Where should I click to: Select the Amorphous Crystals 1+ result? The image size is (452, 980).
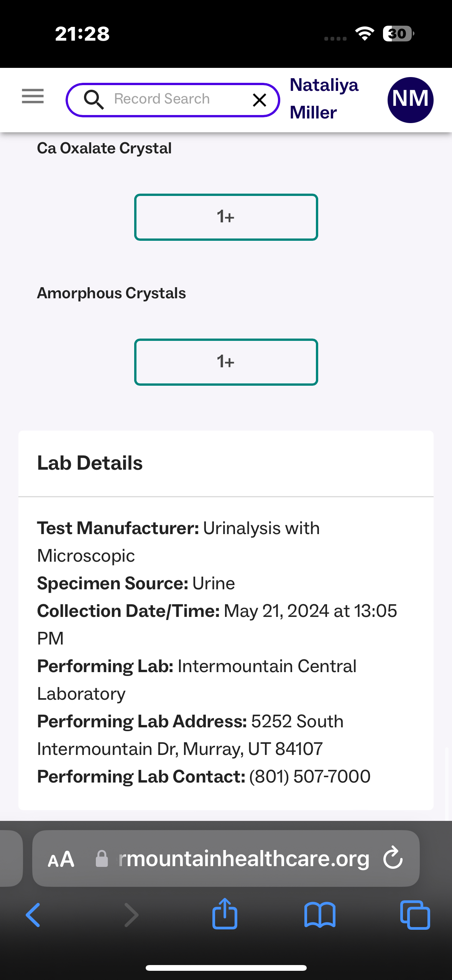click(x=226, y=362)
